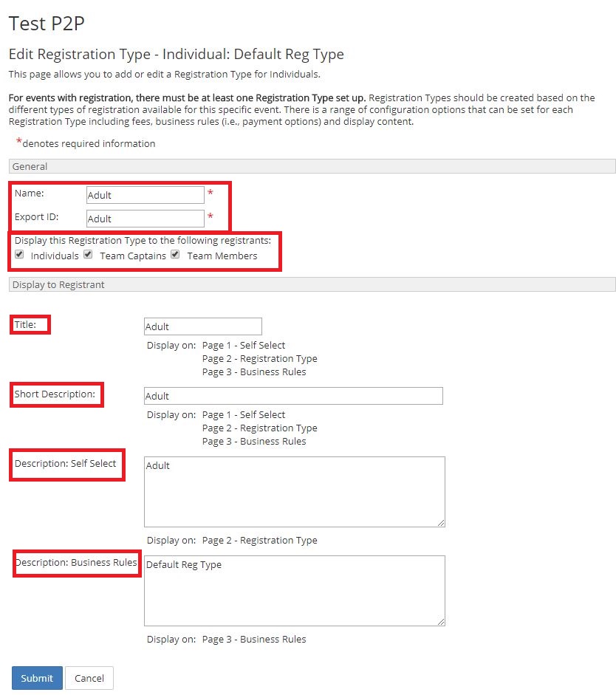Click the Team Captains checkbox label
616x695 pixels.
pyautogui.click(x=132, y=256)
